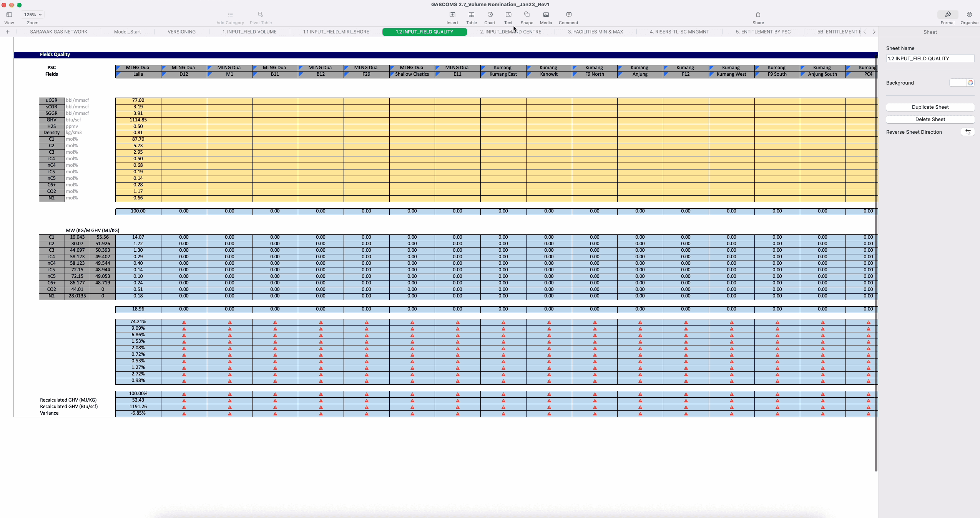Open the Shape picker icon
This screenshot has height=518, width=980.
527,15
